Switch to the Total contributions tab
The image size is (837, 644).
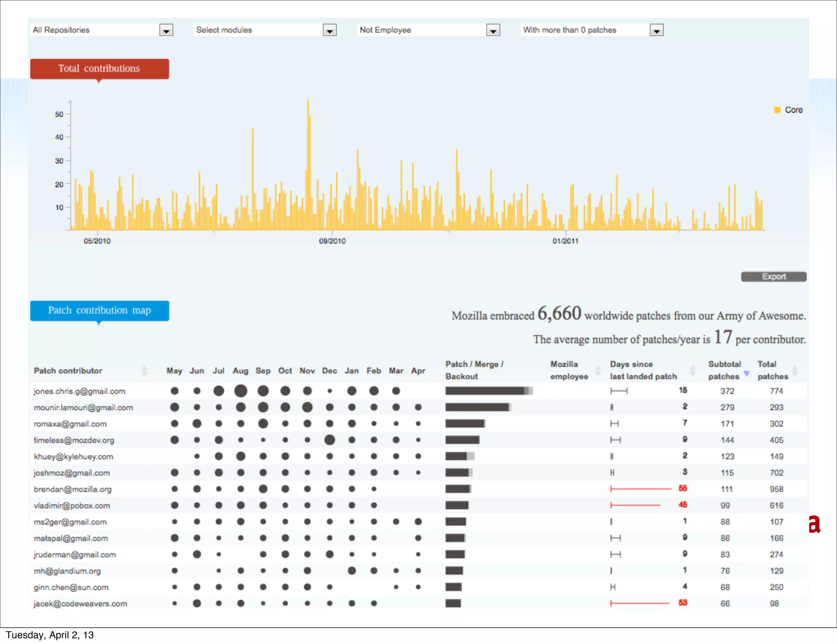(x=99, y=69)
